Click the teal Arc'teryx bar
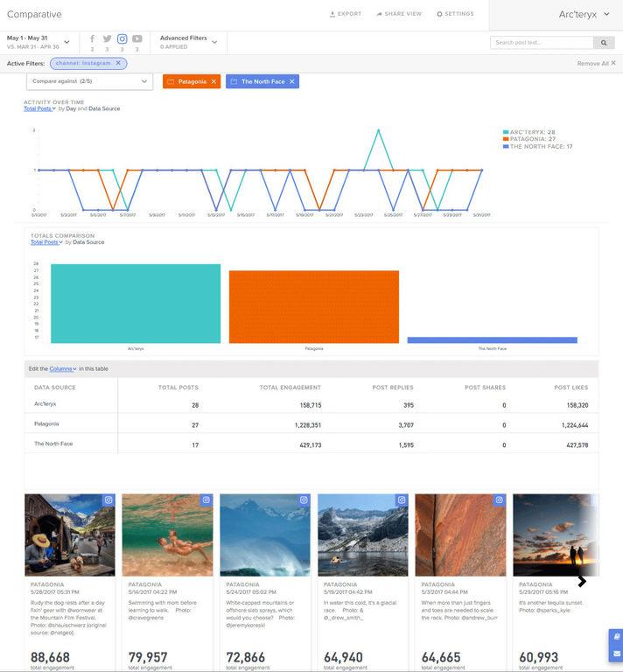 [136, 304]
